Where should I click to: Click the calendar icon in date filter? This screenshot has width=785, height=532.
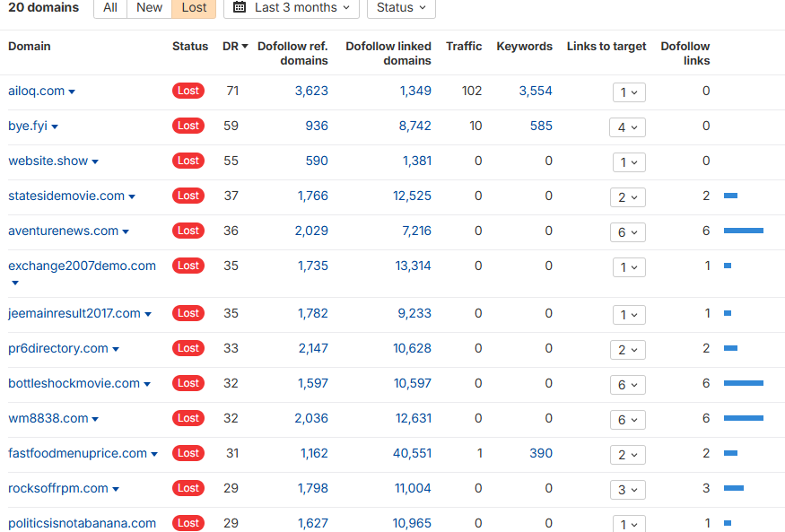tap(240, 7)
